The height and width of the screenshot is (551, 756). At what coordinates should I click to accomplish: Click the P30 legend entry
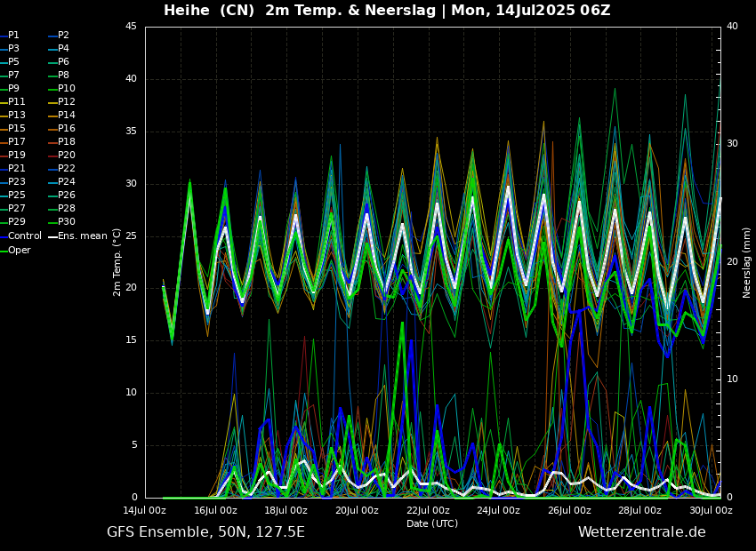pyautogui.click(x=67, y=222)
